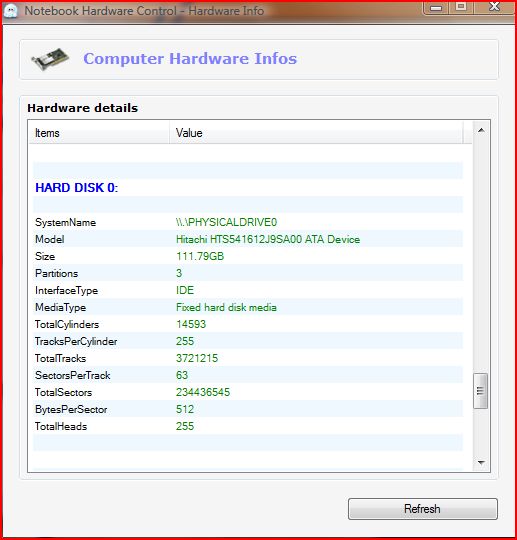517x540 pixels.
Task: Click the SectorsPerTrack value 63
Action: (x=182, y=375)
